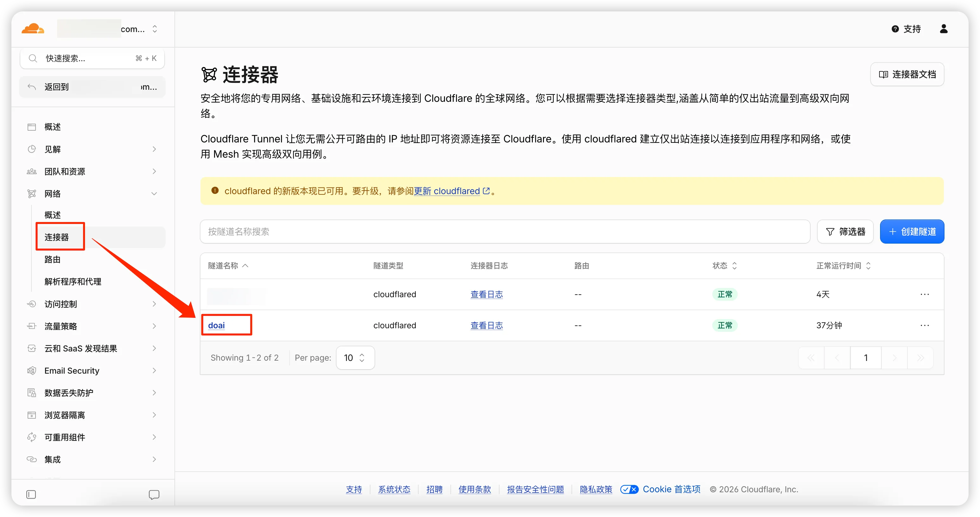Click the first page pagination button

[x=811, y=357]
